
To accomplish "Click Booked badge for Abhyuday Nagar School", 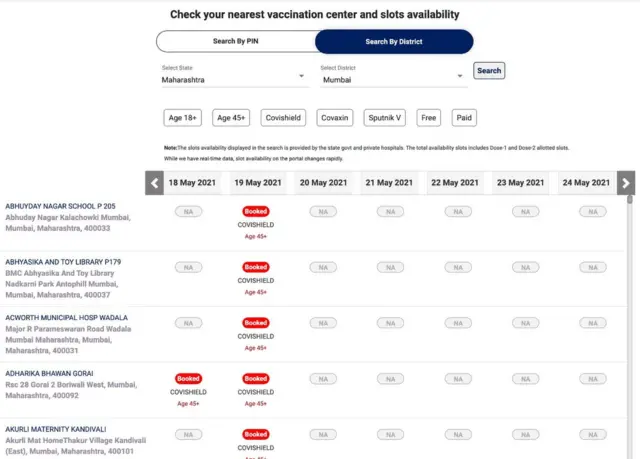I will [x=256, y=212].
